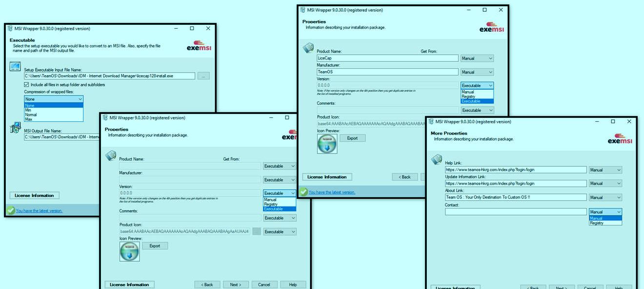Click exemsi logo in More Properties window
The width and height of the screenshot is (644, 289).
tap(620, 138)
